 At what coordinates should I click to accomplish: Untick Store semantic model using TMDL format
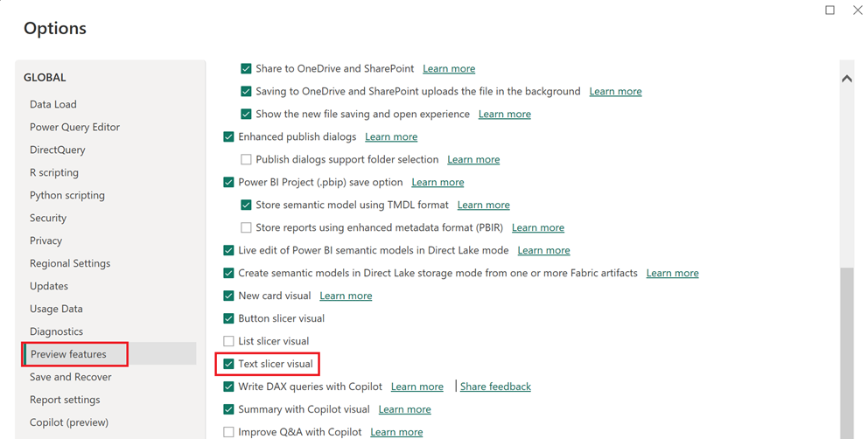click(247, 205)
